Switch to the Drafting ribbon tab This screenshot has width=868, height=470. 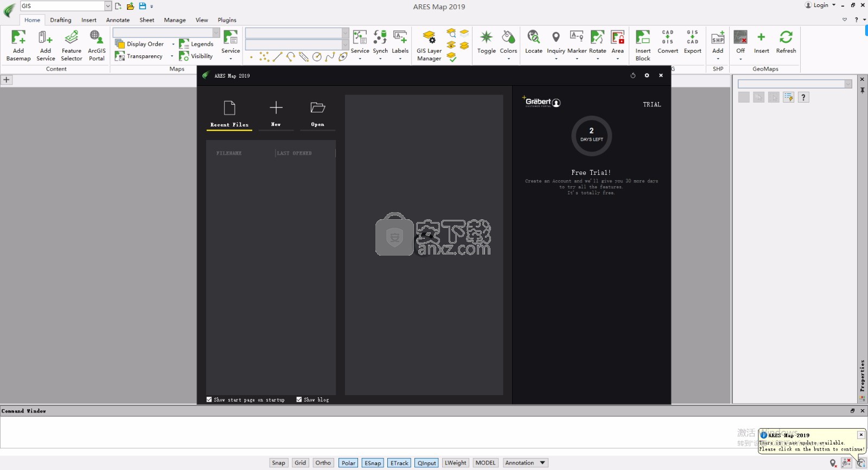[x=61, y=20]
